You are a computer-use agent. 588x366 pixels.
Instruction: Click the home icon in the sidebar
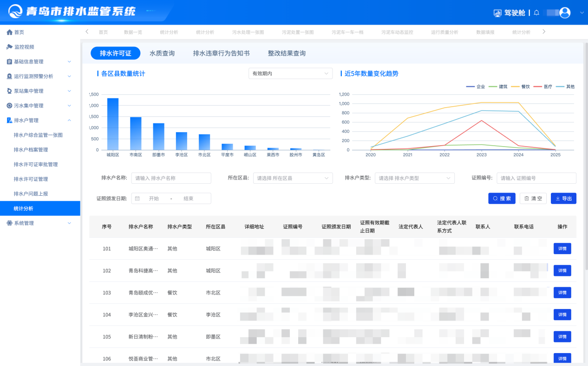pos(9,32)
